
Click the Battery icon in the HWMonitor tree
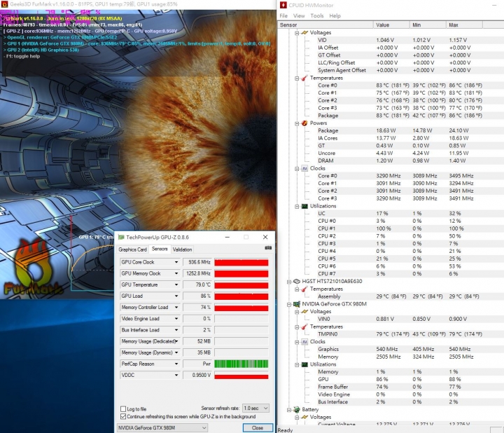[297, 409]
